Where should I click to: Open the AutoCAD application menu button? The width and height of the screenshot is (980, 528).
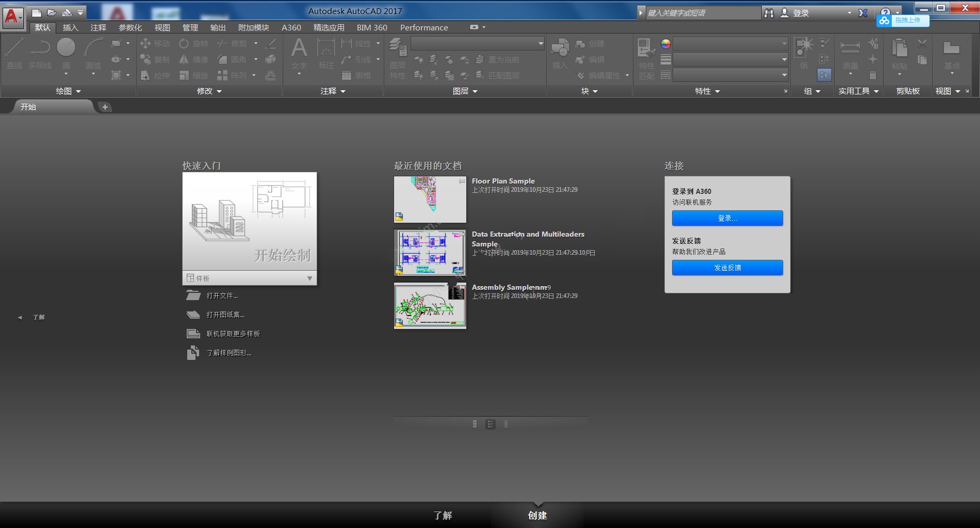coord(12,18)
